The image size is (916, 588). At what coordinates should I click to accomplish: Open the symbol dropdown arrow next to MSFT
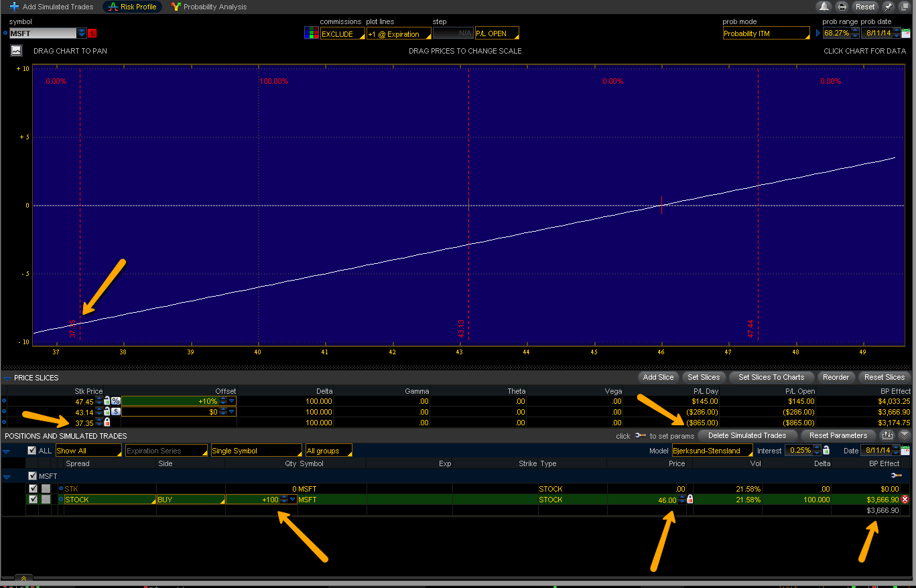[82, 33]
